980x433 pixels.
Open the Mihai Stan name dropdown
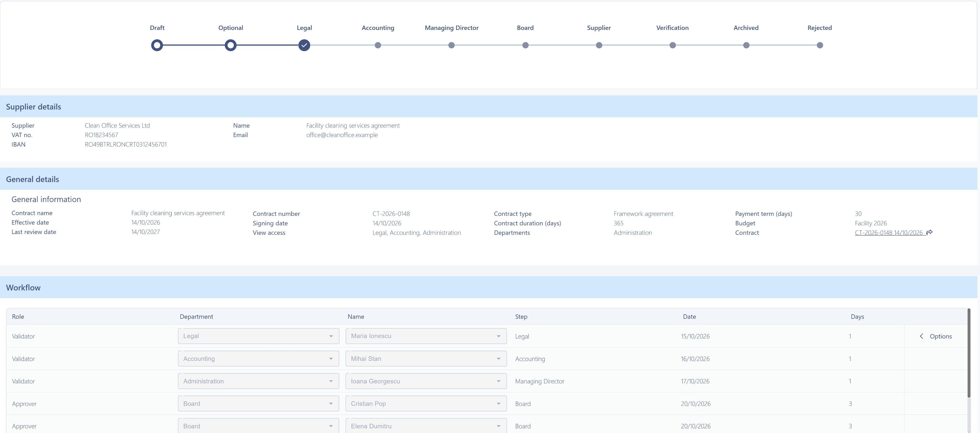point(426,359)
